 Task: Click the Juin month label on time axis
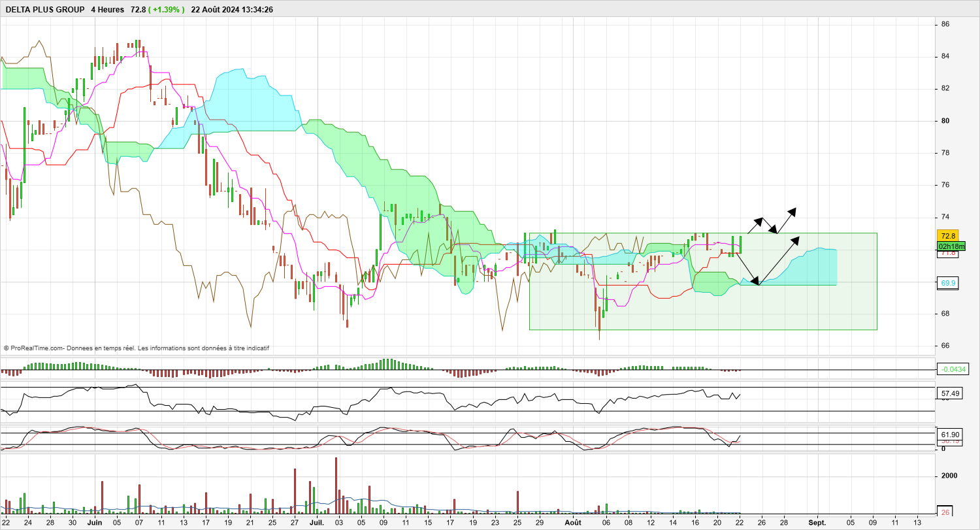[95, 523]
